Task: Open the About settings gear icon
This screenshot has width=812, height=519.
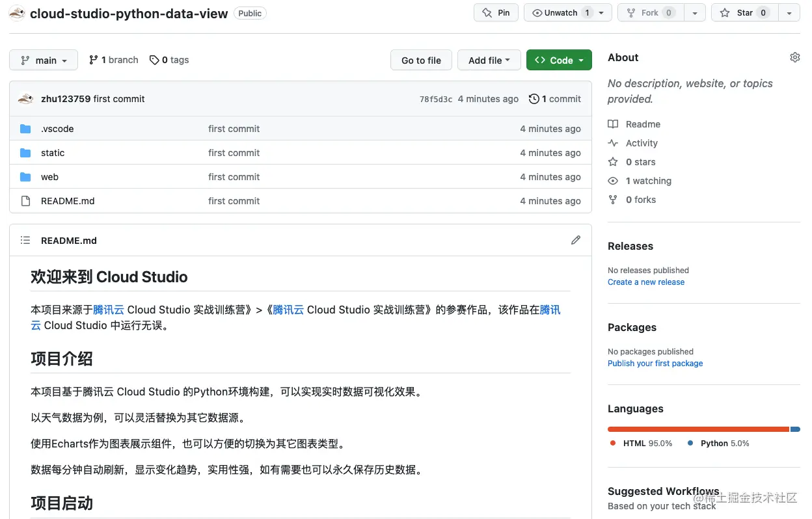Action: coord(794,57)
